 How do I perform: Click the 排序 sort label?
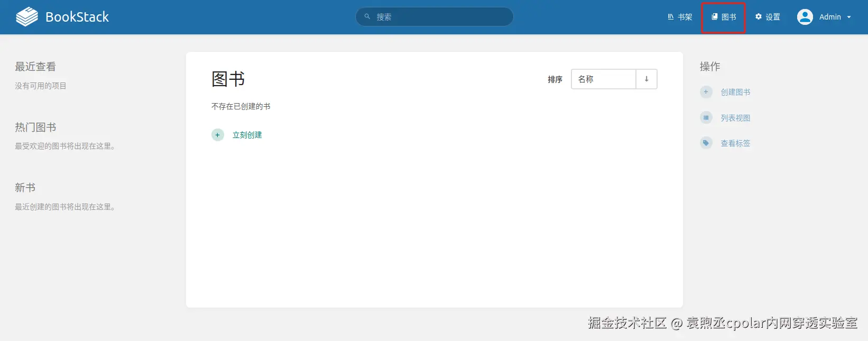click(555, 79)
